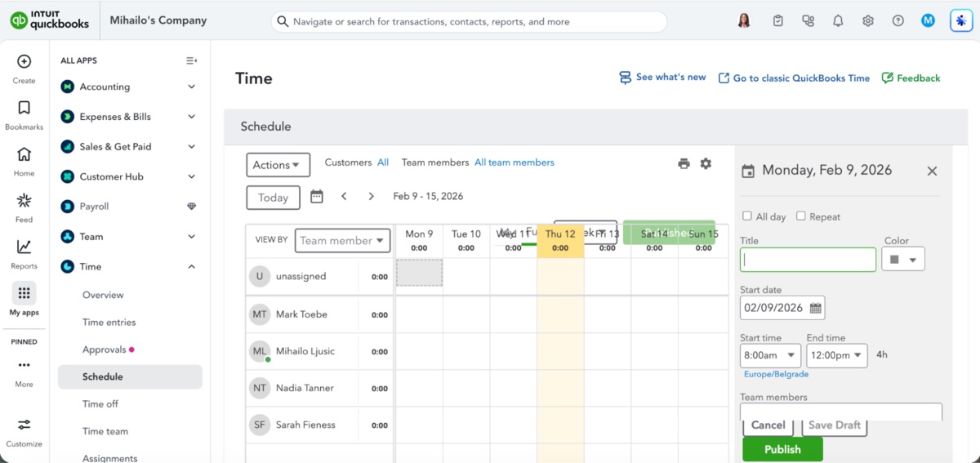Open the user profile M avatar
Image resolution: width=980 pixels, height=463 pixels.
928,21
